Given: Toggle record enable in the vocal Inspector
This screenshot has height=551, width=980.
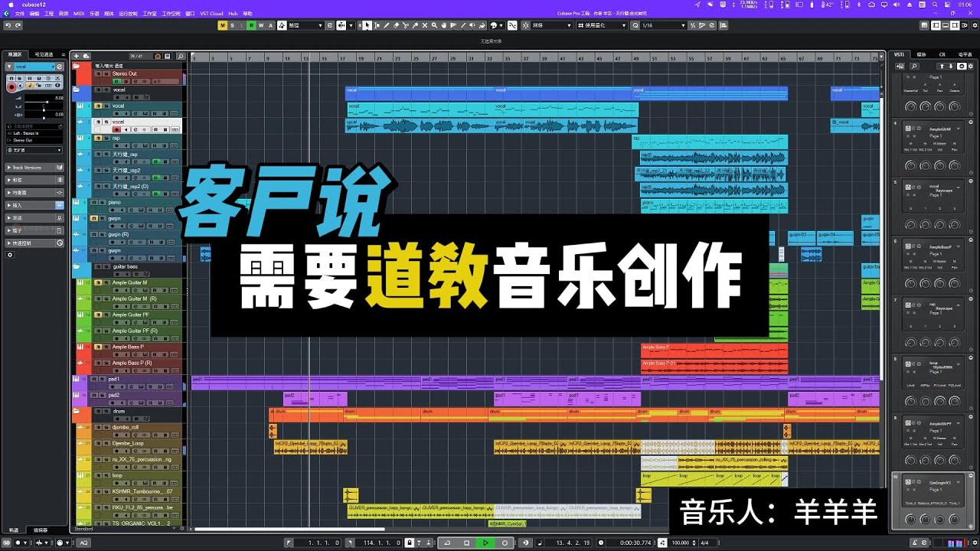Looking at the screenshot, I should [x=11, y=87].
